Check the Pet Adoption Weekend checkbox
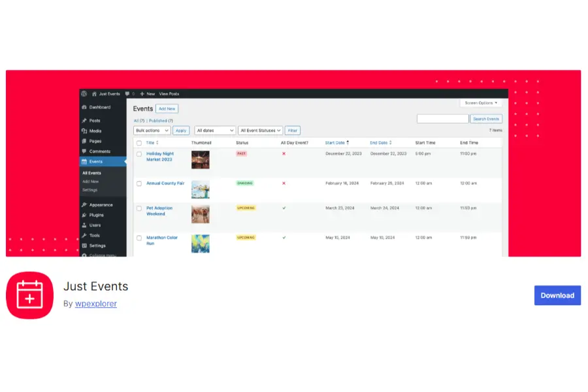The image size is (588, 392). [x=139, y=208]
